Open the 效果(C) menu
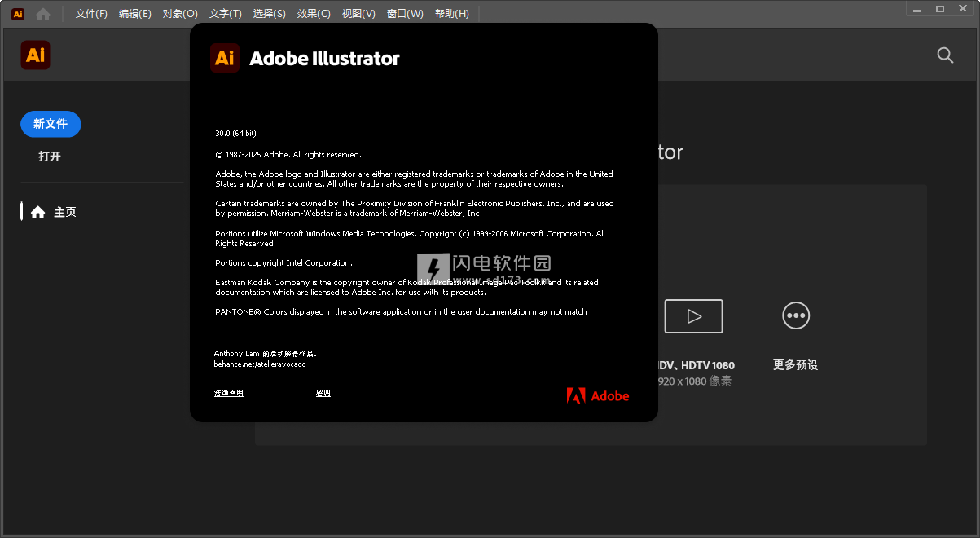The width and height of the screenshot is (980, 538). click(314, 14)
